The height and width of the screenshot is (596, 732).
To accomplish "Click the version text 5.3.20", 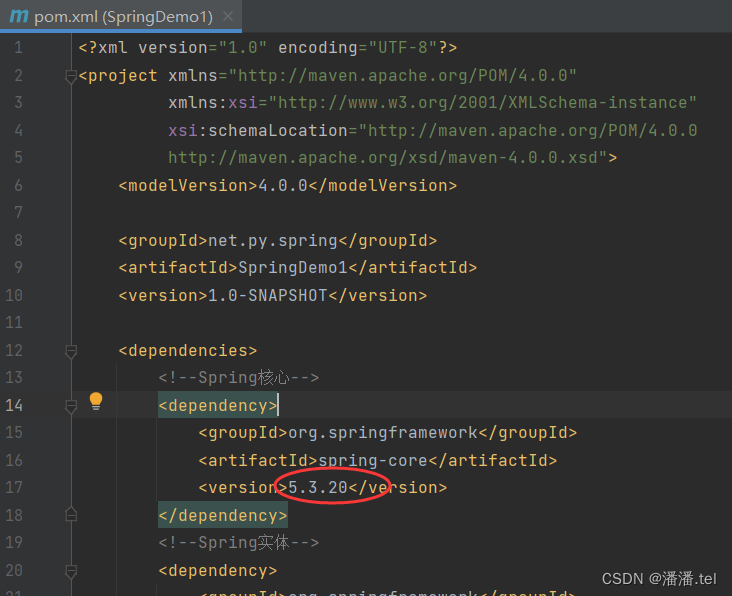I will pyautogui.click(x=318, y=488).
